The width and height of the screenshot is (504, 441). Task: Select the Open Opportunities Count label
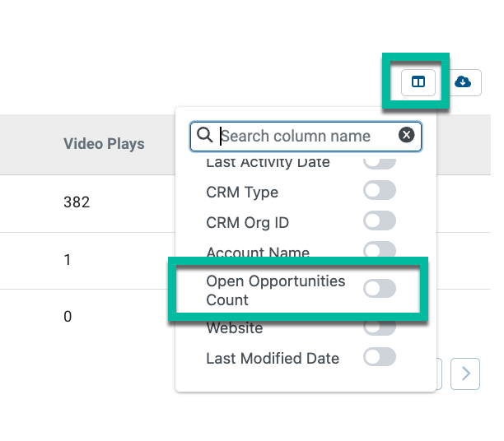tap(275, 290)
